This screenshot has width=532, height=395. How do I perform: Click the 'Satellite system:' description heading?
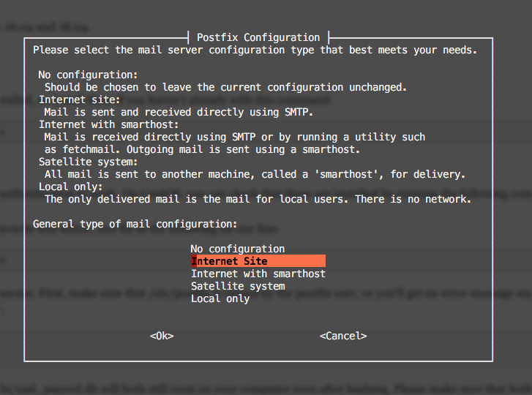89,162
